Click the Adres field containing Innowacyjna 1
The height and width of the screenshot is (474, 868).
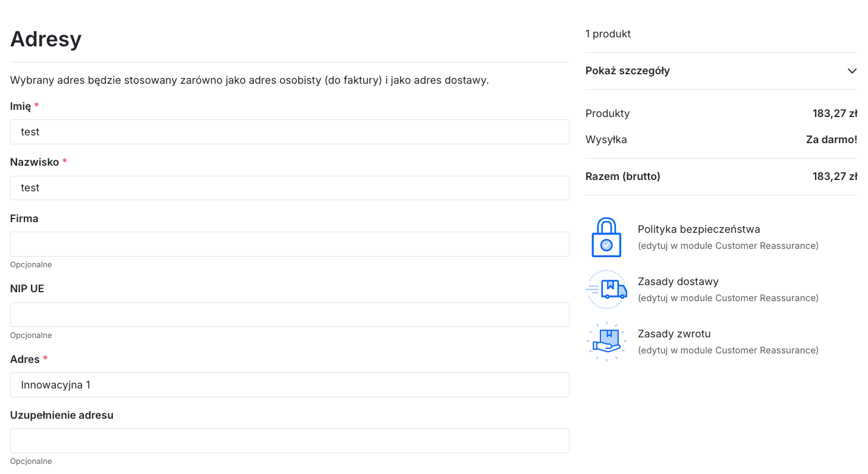(x=290, y=385)
